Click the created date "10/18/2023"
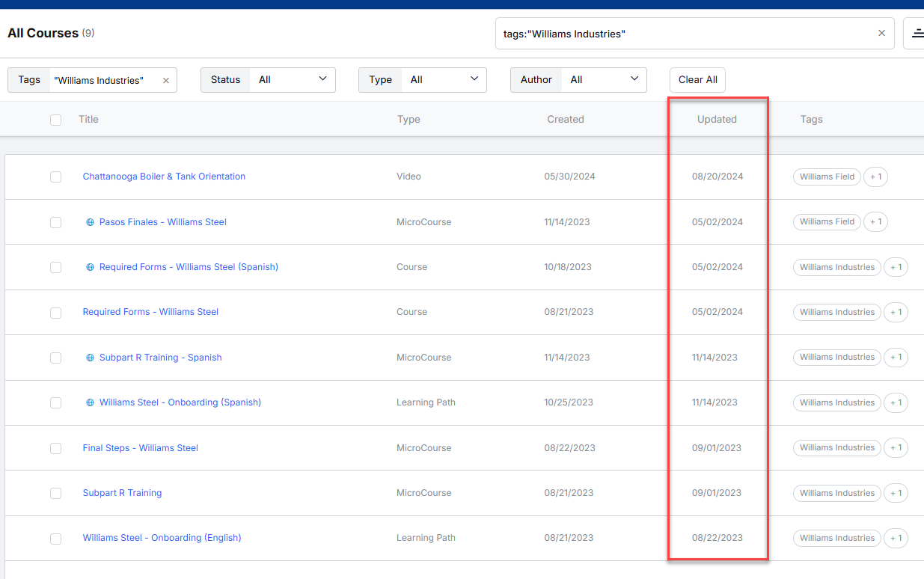This screenshot has width=924, height=579. [568, 267]
